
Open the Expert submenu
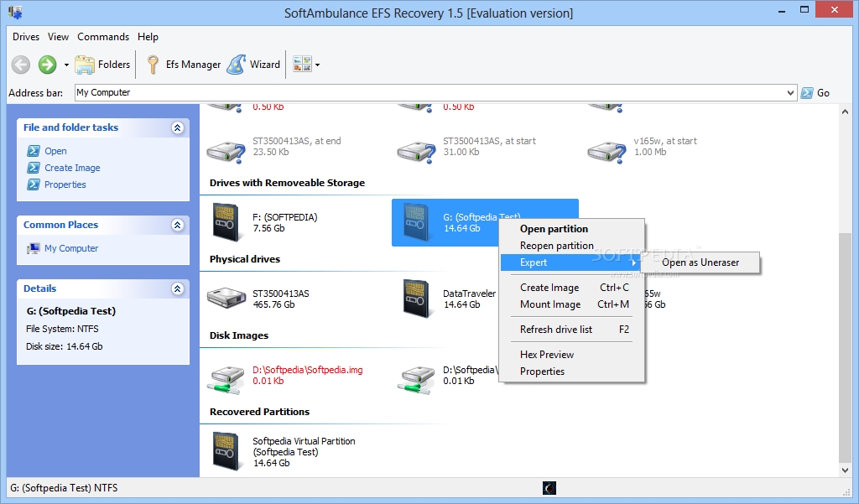tap(572, 263)
